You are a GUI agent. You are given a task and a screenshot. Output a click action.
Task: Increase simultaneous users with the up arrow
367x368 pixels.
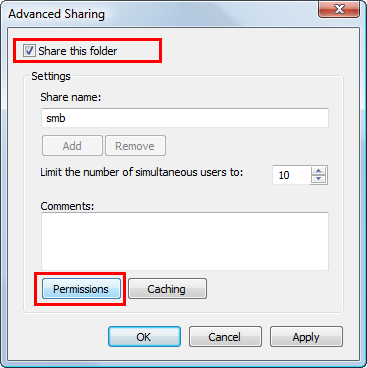point(319,171)
